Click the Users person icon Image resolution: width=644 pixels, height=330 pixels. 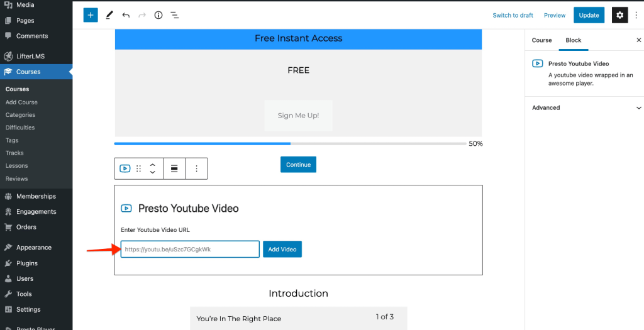[8, 278]
